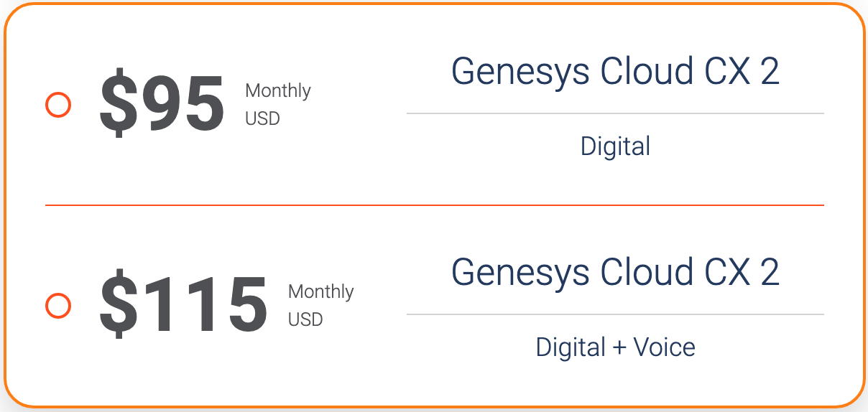Click the orange divider between the two plans
Image resolution: width=868 pixels, height=412 pixels.
[x=434, y=205]
